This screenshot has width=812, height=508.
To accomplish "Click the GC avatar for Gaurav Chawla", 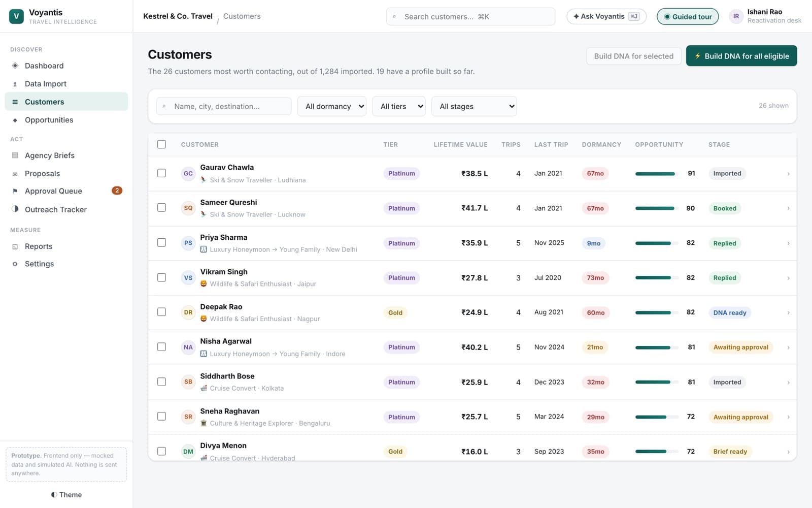I will pos(188,173).
